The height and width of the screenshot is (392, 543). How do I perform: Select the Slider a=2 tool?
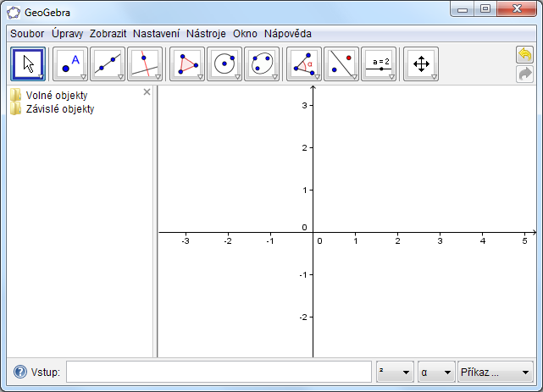[379, 64]
